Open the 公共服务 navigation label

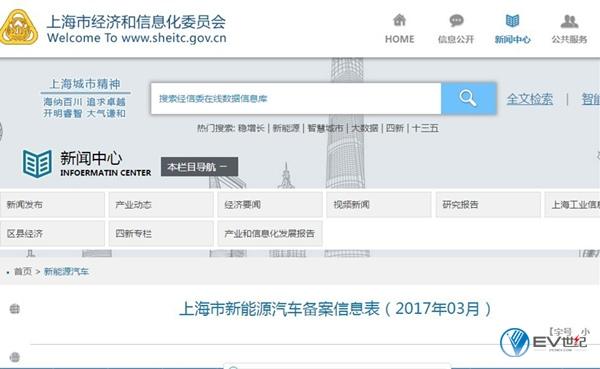(569, 39)
